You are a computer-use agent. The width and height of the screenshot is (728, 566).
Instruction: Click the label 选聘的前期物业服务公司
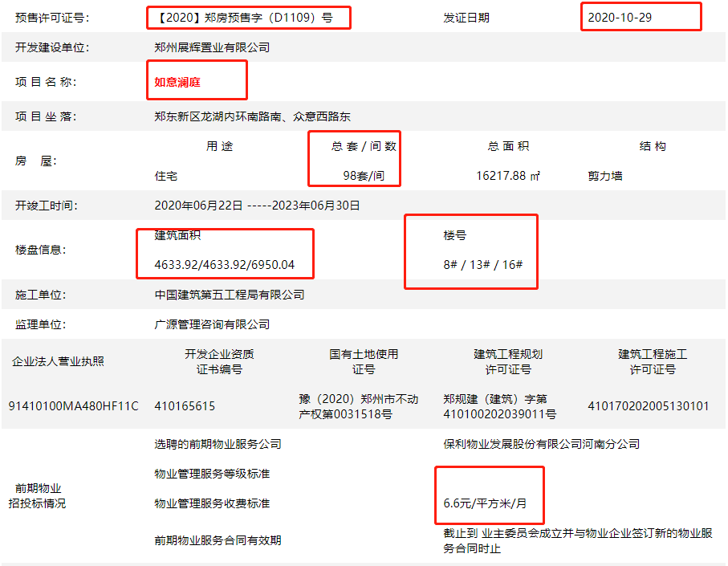tap(218, 444)
